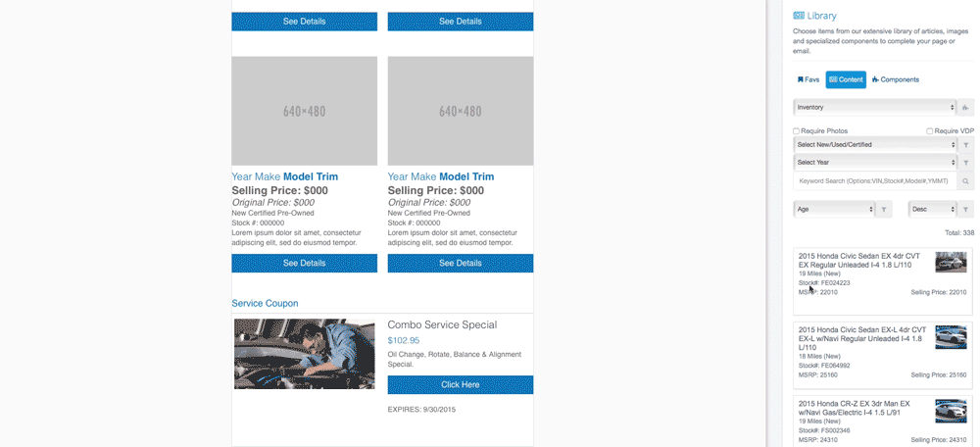Enable the Require Photos checkbox

tap(796, 131)
